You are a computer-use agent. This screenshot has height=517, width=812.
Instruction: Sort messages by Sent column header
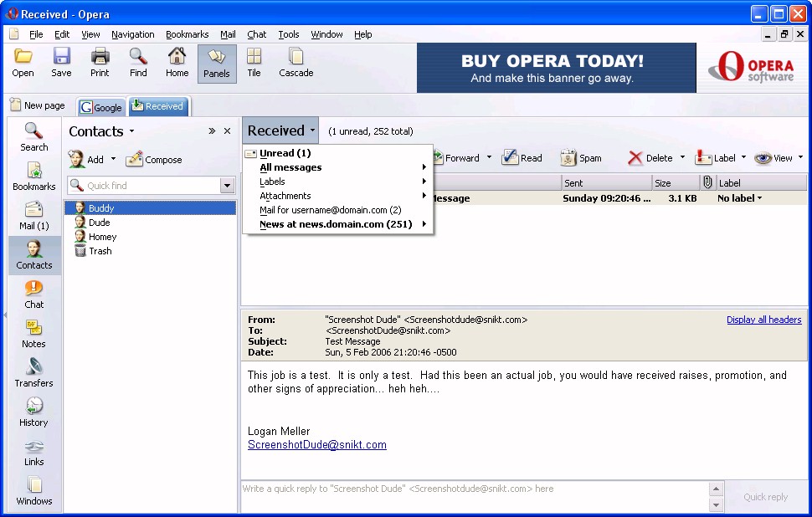pyautogui.click(x=606, y=182)
